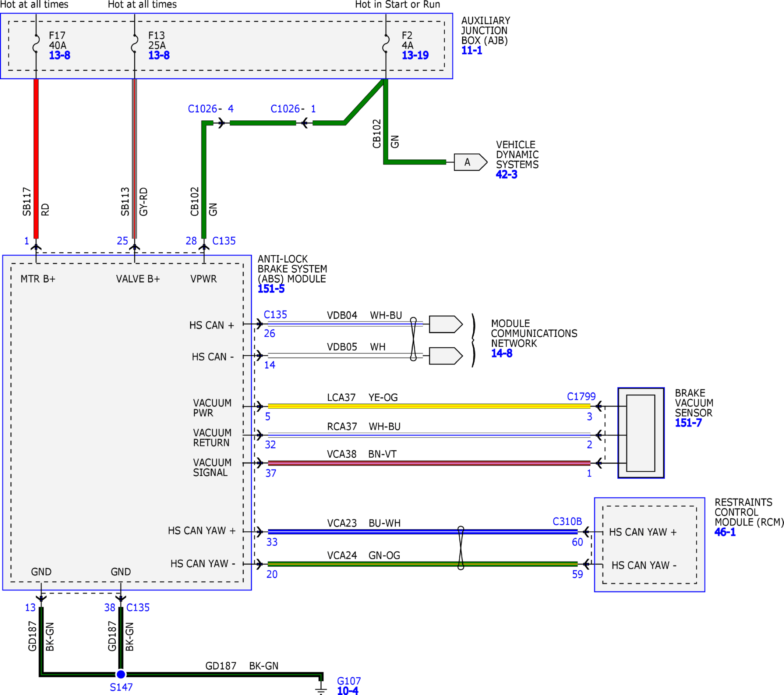Open the 13-8 link beside fuse F13

[x=159, y=55]
